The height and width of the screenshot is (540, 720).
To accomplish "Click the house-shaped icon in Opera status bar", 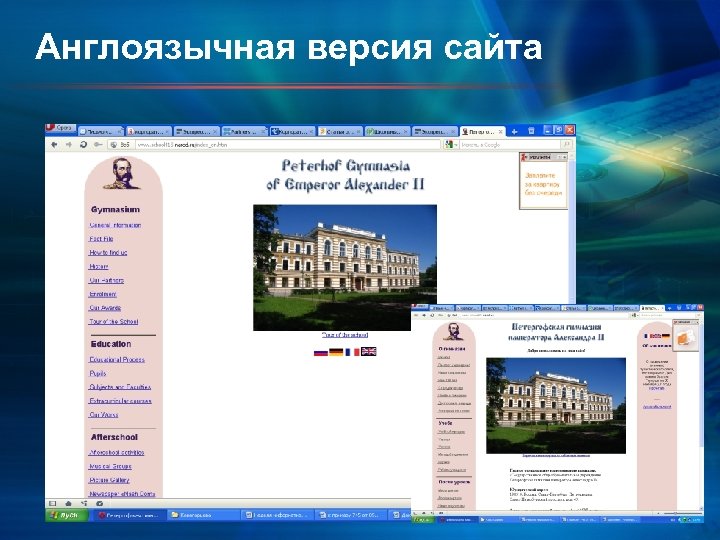I will [68, 503].
